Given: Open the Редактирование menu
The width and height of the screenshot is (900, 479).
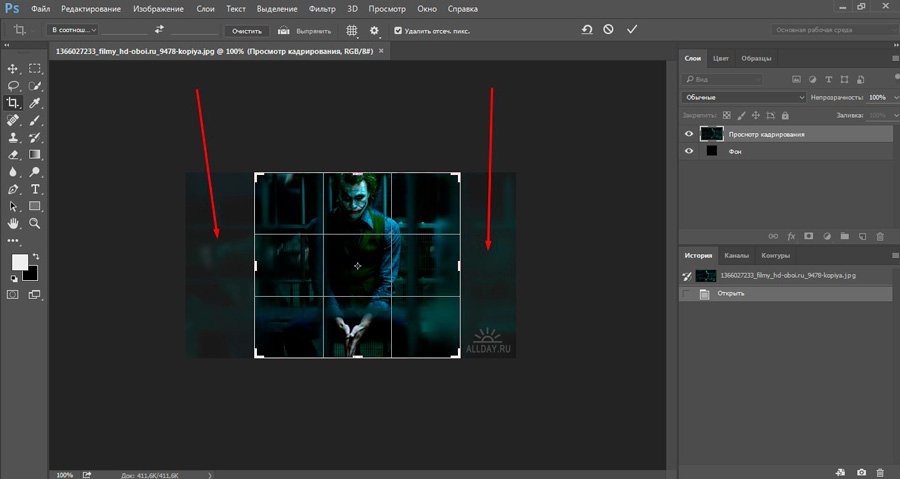Looking at the screenshot, I should pos(91,9).
